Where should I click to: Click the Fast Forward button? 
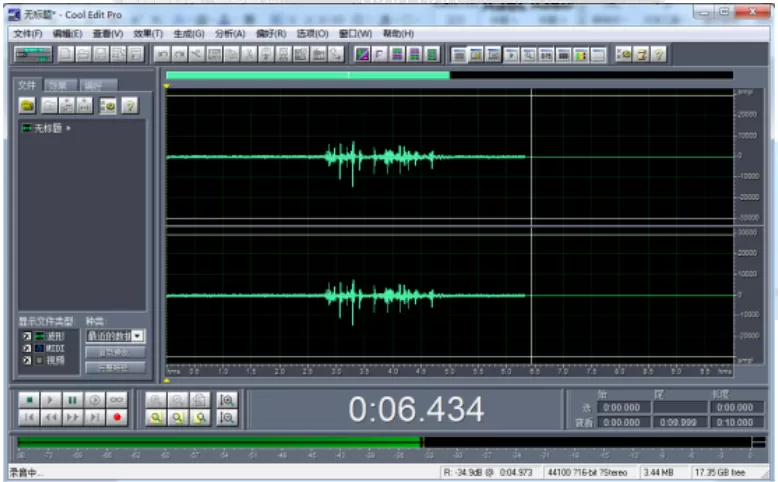click(x=72, y=417)
